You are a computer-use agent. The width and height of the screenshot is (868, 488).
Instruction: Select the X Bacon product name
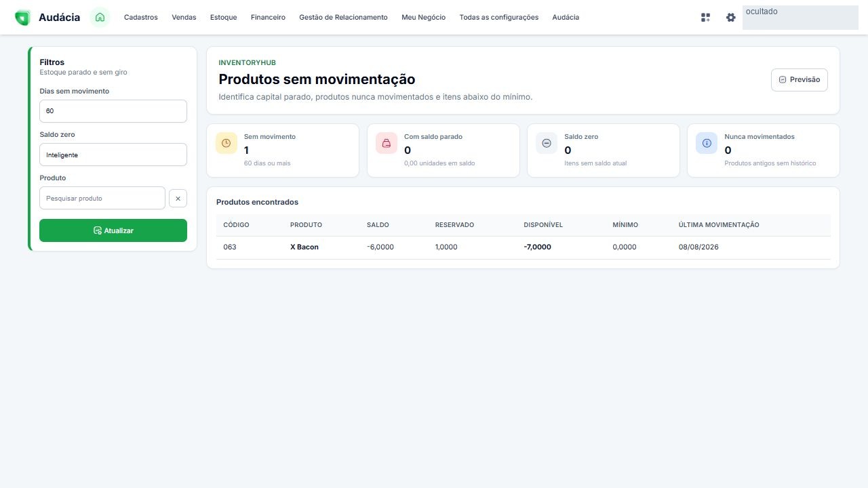point(304,247)
